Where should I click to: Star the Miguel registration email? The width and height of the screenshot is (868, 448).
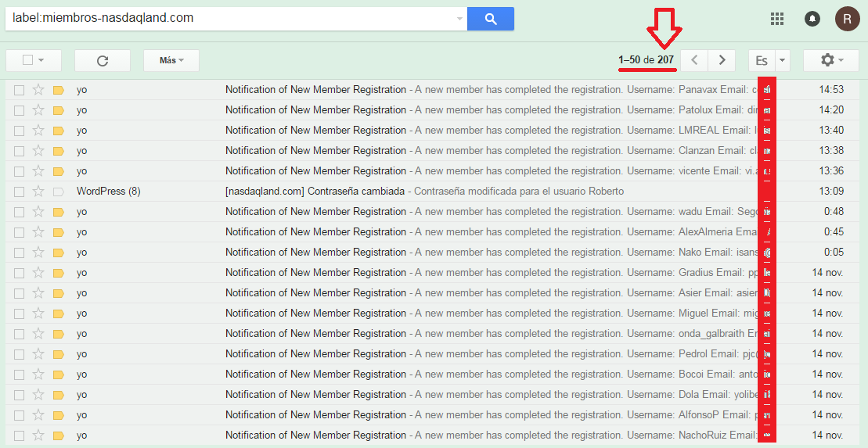(38, 313)
